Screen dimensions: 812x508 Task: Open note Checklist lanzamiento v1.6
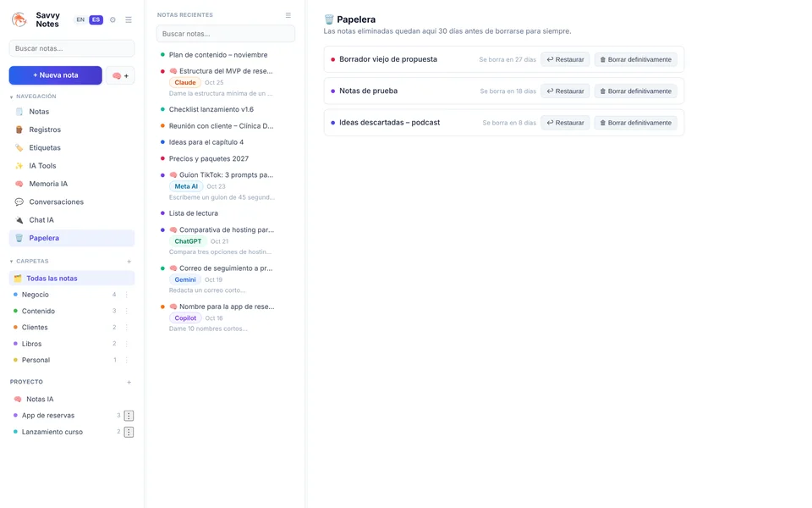pos(211,109)
